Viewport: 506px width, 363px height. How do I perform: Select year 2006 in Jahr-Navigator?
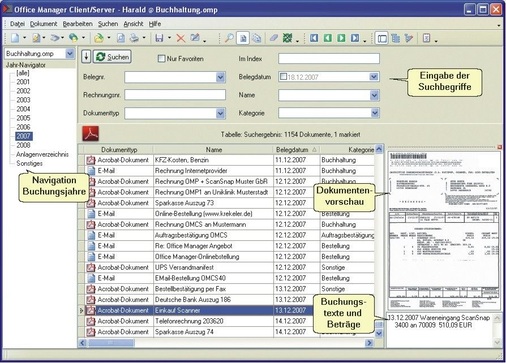click(x=23, y=127)
